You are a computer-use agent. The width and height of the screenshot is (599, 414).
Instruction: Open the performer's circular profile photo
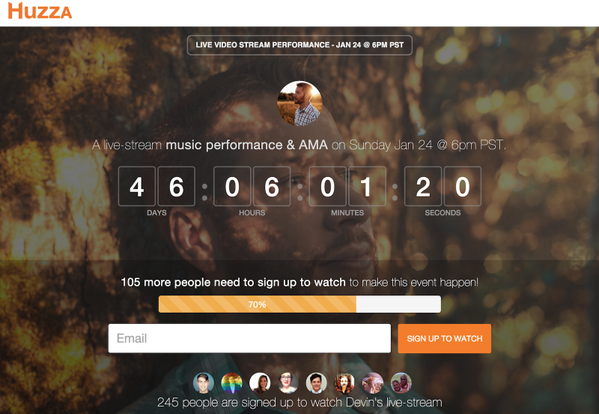tap(300, 103)
